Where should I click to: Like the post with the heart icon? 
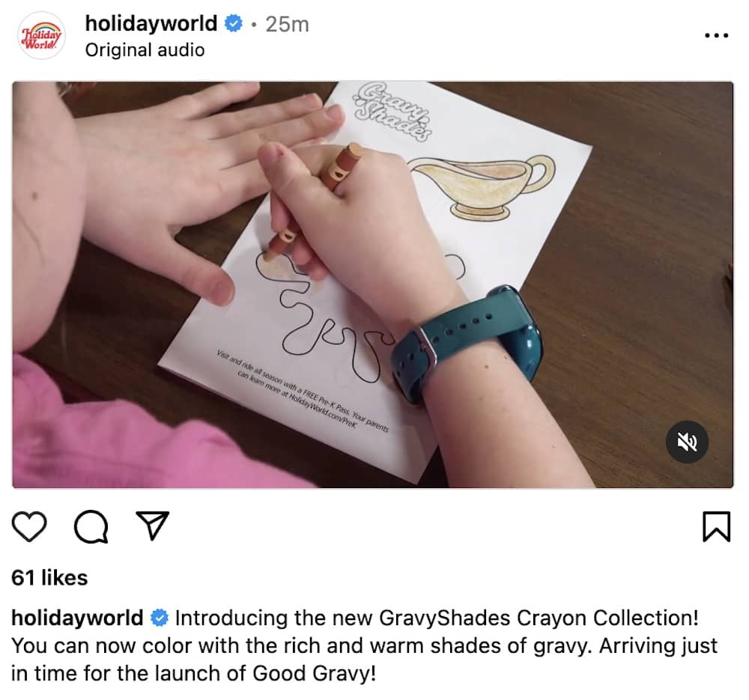29,526
